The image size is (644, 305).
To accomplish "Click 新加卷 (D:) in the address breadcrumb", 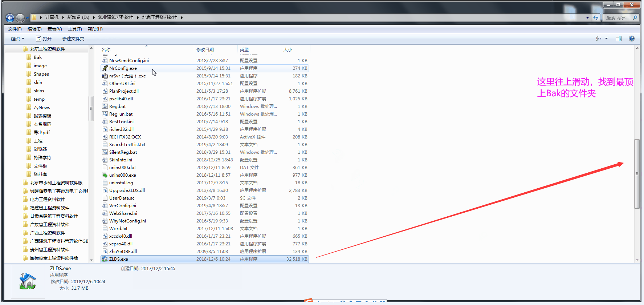I will point(78,17).
